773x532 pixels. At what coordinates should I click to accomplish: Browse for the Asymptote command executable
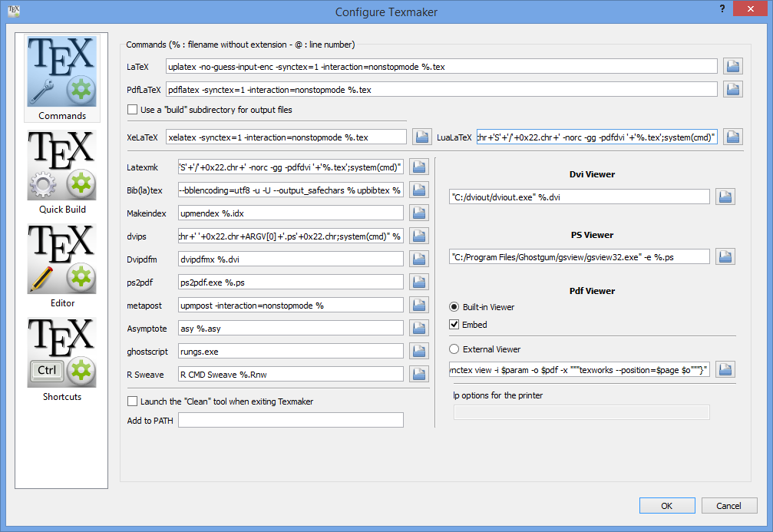pyautogui.click(x=419, y=328)
